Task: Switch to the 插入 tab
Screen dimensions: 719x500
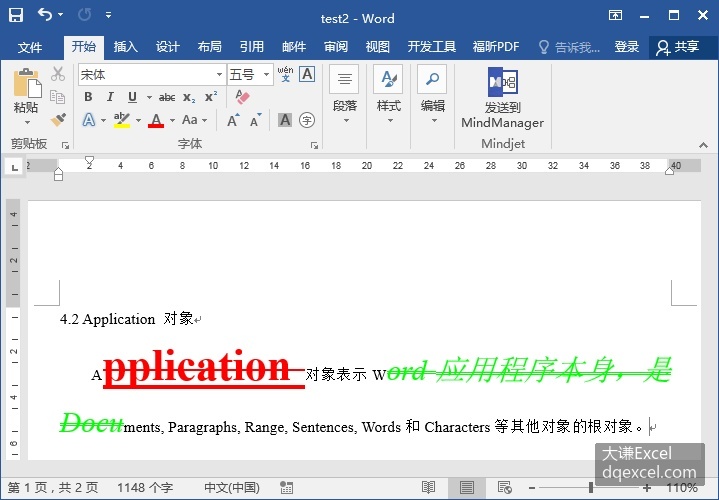Action: pos(125,47)
